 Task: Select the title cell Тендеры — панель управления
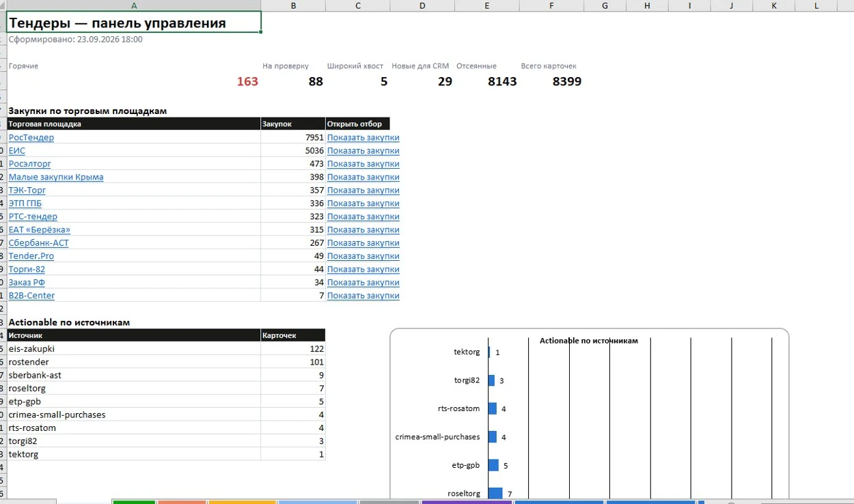pos(134,23)
